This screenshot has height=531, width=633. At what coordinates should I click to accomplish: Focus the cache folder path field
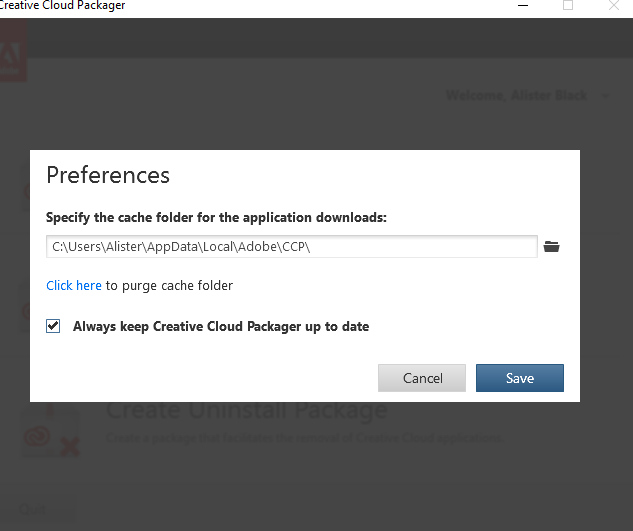(292, 247)
